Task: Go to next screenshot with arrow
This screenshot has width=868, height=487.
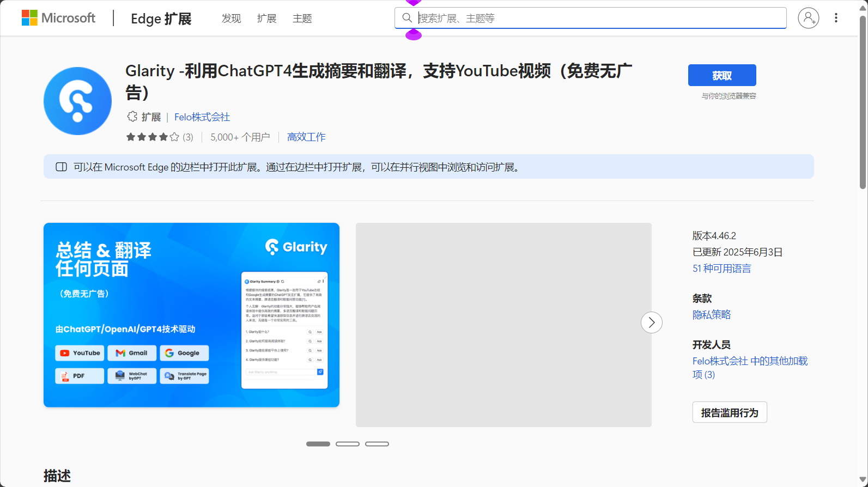Action: (652, 322)
